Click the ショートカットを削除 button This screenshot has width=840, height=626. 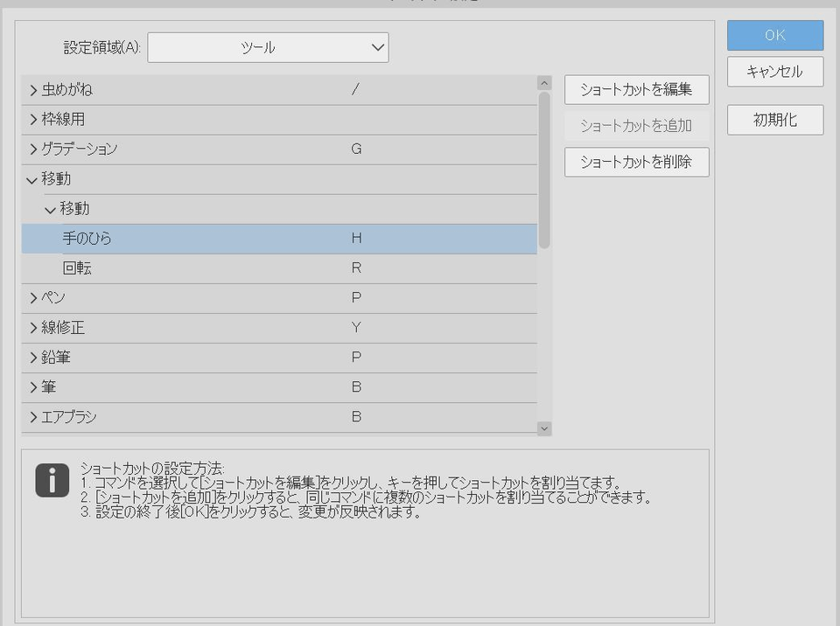[x=636, y=162]
